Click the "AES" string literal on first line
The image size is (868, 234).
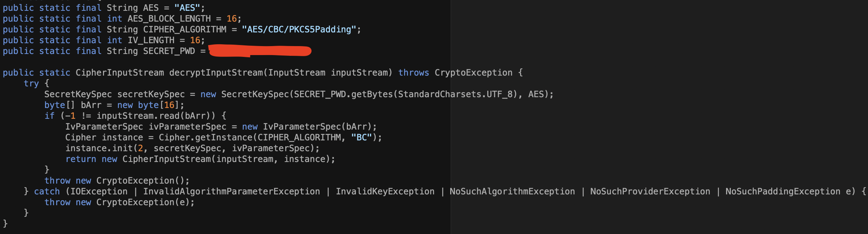[187, 8]
